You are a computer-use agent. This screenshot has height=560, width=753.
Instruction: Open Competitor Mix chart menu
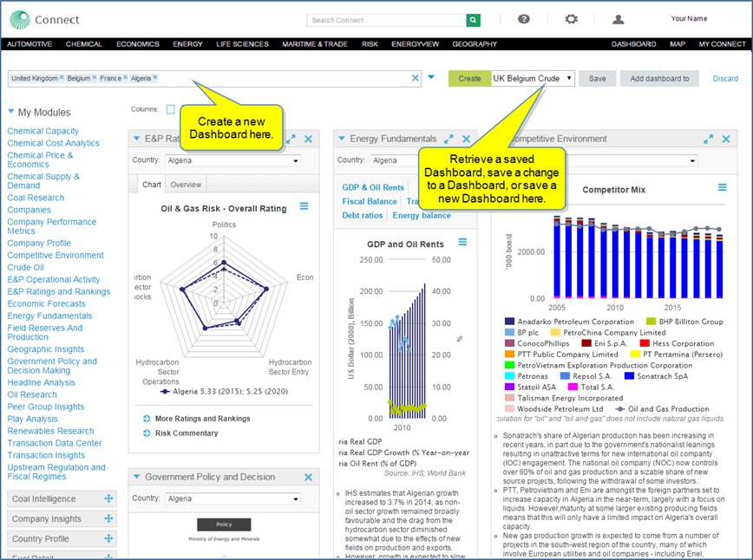(723, 187)
